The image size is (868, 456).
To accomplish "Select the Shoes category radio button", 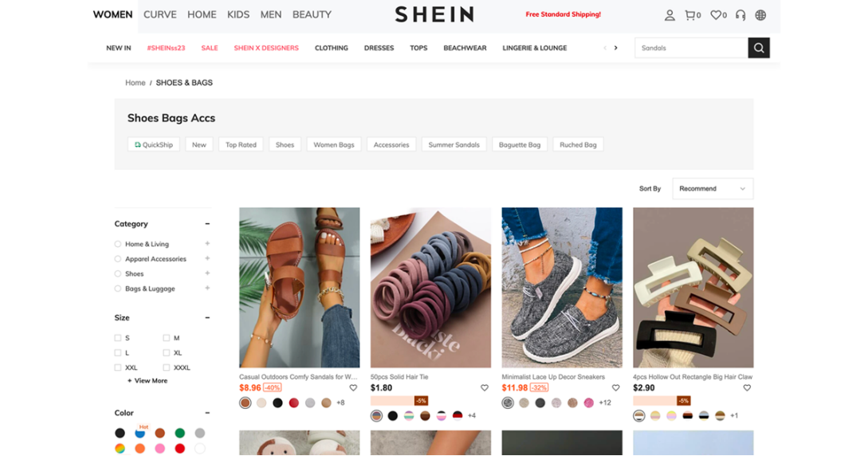I will point(117,273).
